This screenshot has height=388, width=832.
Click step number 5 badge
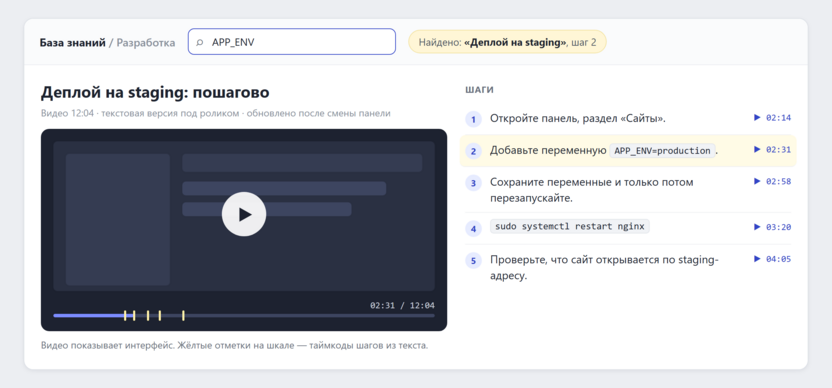[x=473, y=261]
